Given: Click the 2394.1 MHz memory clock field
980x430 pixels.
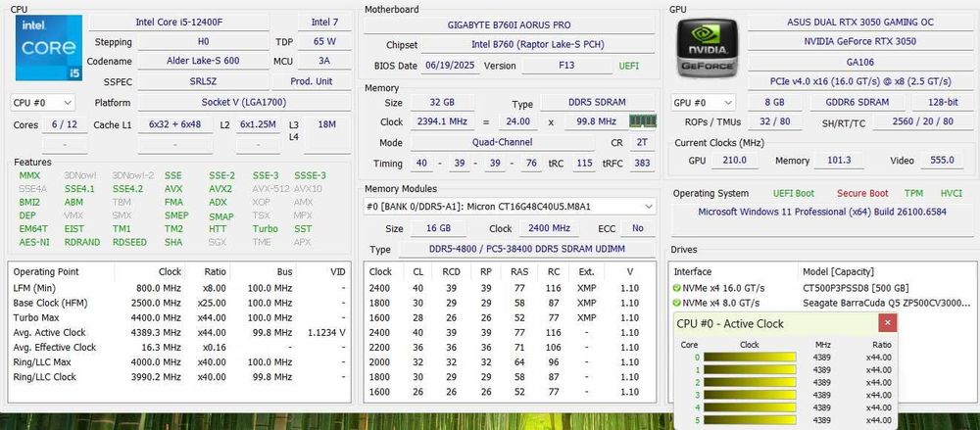Looking at the screenshot, I should pyautogui.click(x=443, y=121).
